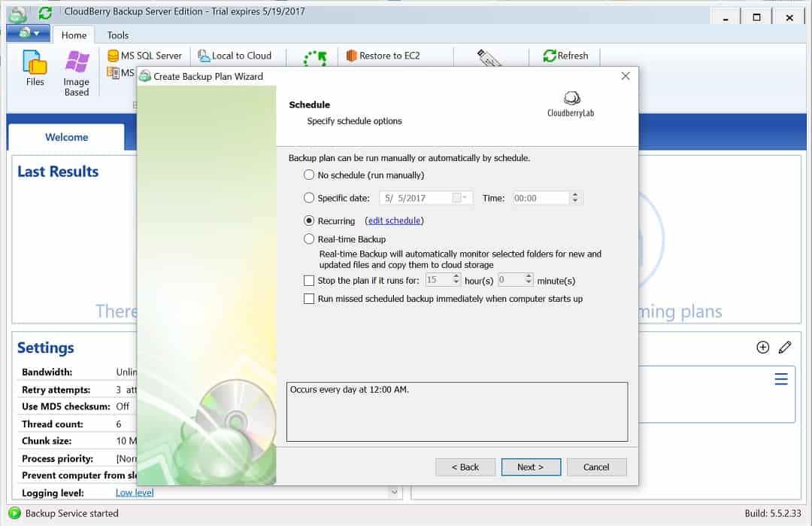Click the green refresh icon in title bar
Viewport: 812px width, 526px height.
pyautogui.click(x=45, y=13)
